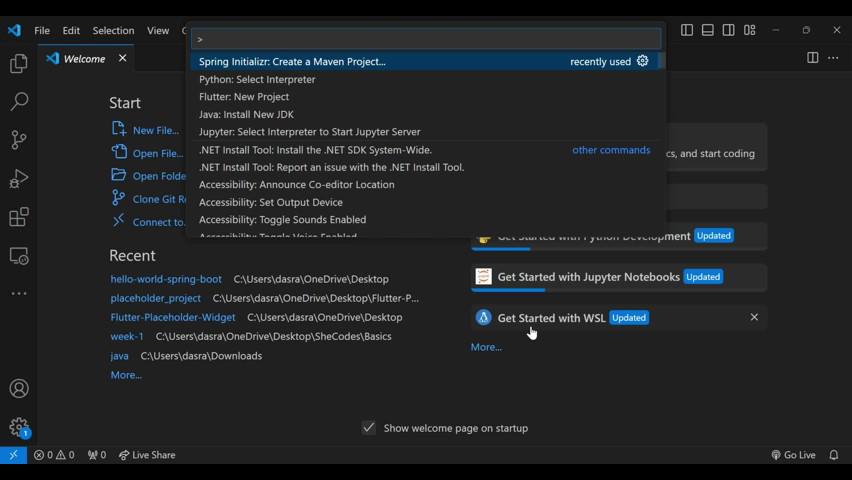The width and height of the screenshot is (852, 480).
Task: Open Remote Explorer view
Action: click(19, 255)
